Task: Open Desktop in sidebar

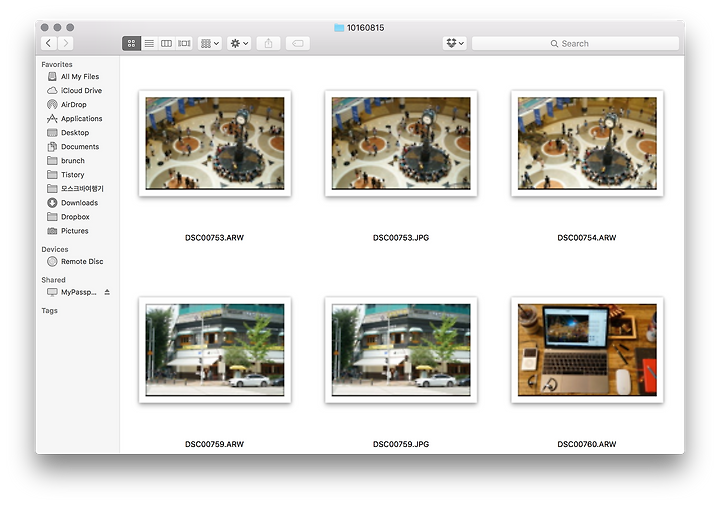Action: point(75,133)
